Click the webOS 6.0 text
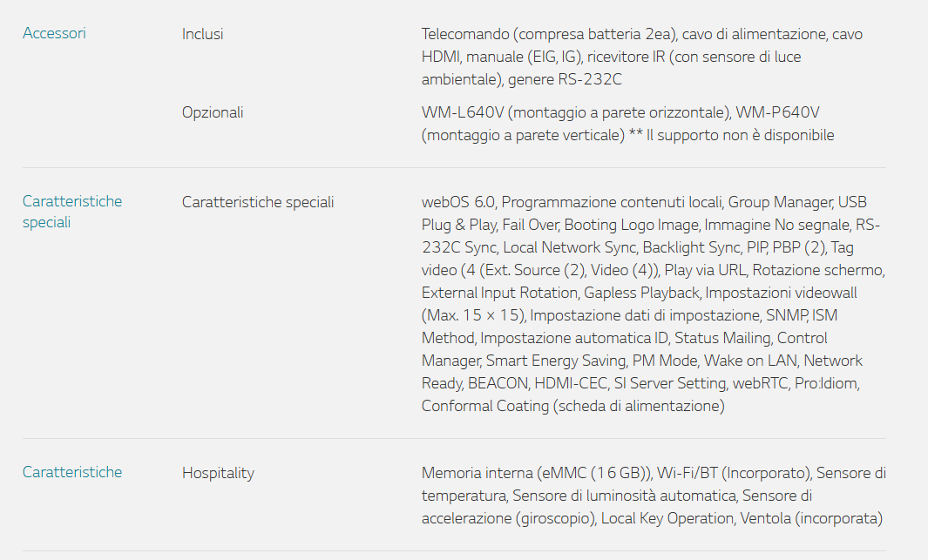This screenshot has height=560, width=928. point(458,202)
